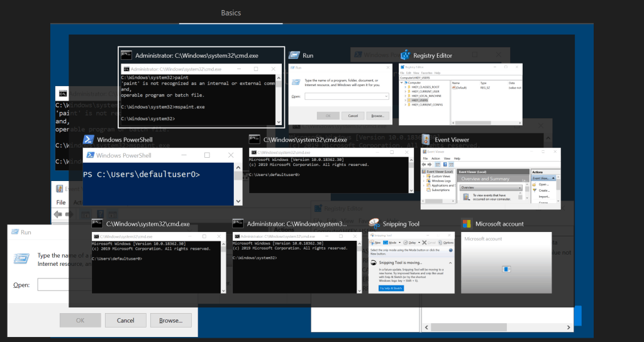Viewport: 644px width, 342px height.
Task: Click Windows Logs in Event Viewer preview tree
Action: coord(441,180)
